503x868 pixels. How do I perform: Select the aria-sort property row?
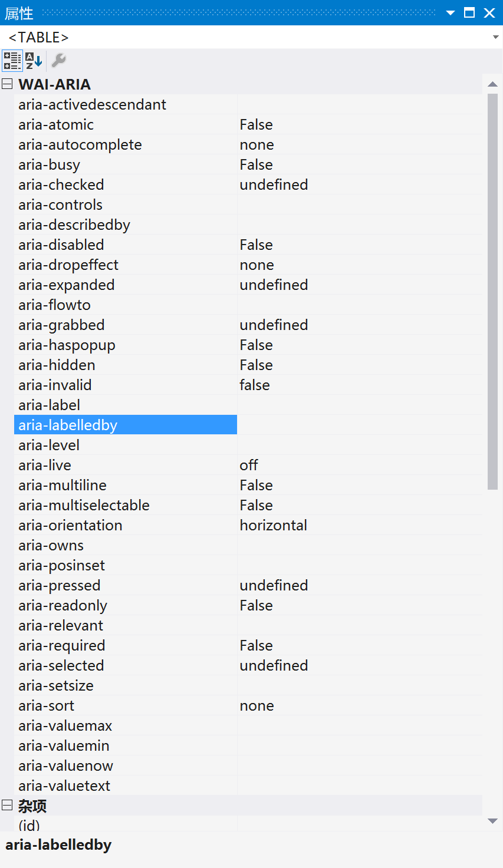(248, 705)
